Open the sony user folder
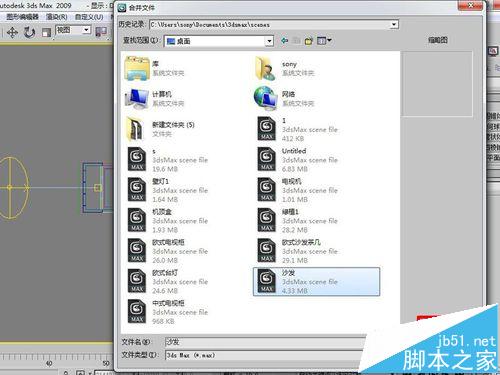Viewport: 500px width, 375px height. (x=285, y=68)
